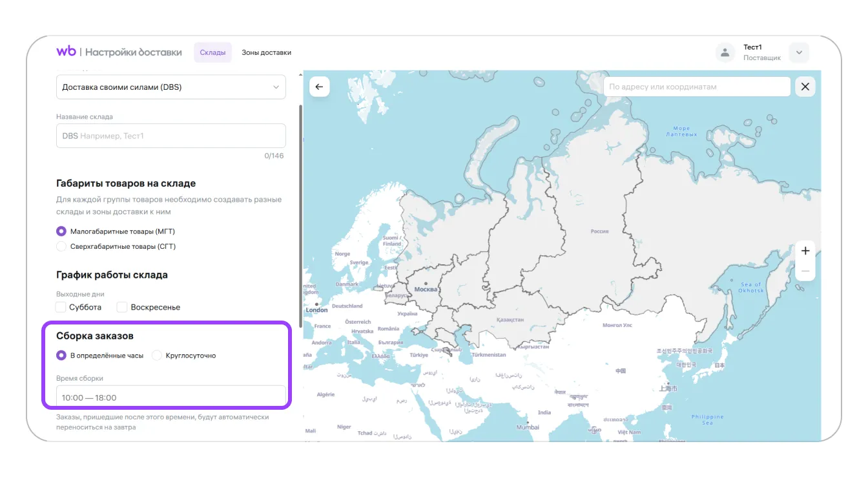Check the Суббота day-off checkbox
This screenshot has width=868, height=477.
click(x=61, y=307)
